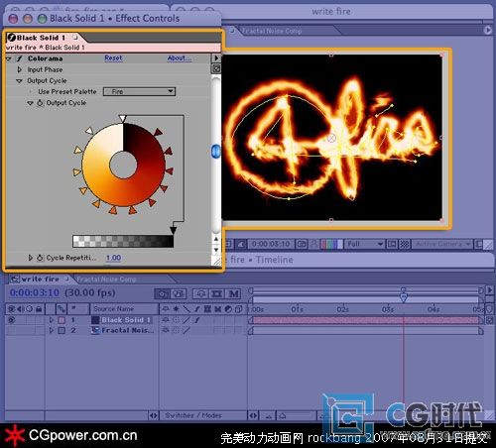Click the Cycle Repetitions value 1.00

point(113,258)
